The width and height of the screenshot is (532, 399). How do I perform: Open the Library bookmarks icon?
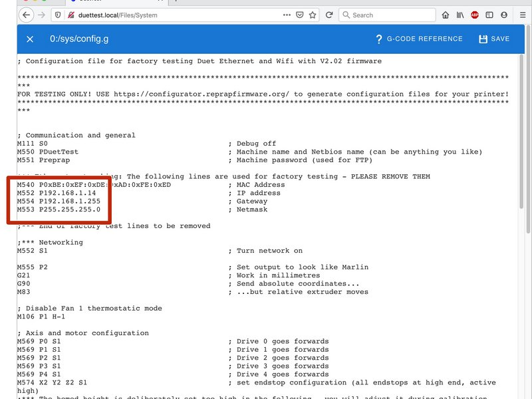click(x=460, y=15)
